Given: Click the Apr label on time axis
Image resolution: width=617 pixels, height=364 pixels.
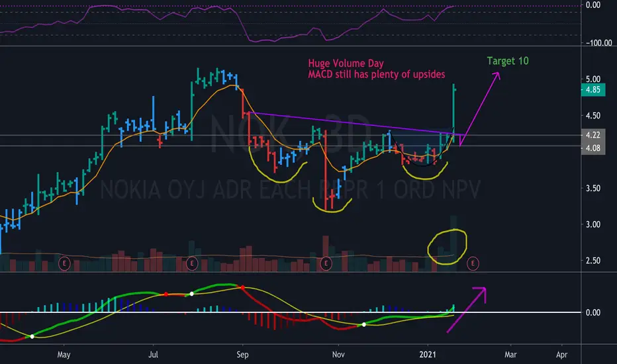Looking at the screenshot, I should 561,355.
